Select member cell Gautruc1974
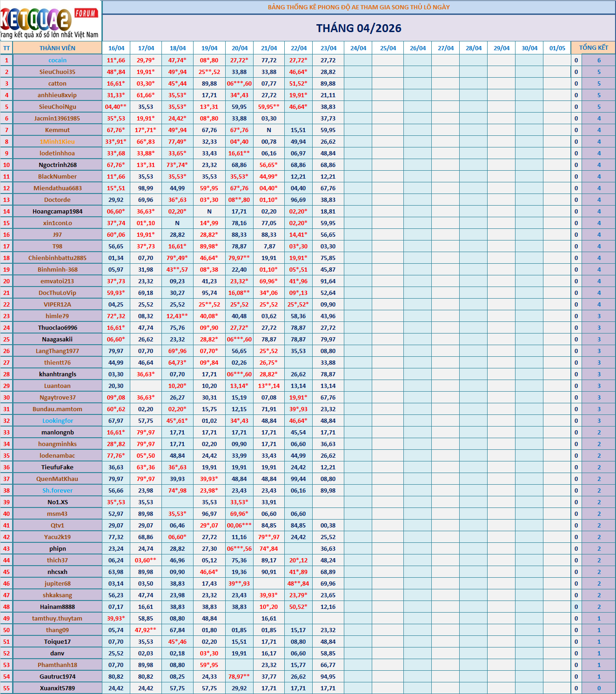 (x=57, y=676)
